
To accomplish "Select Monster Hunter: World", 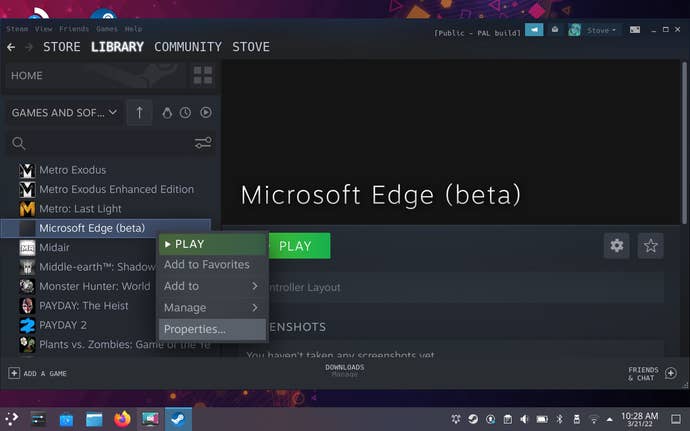I will pos(95,286).
